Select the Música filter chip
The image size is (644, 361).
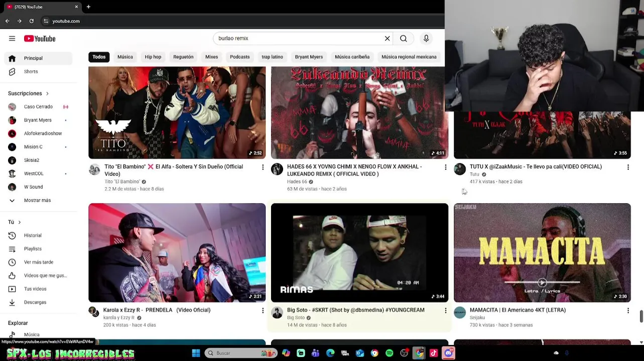pos(125,57)
